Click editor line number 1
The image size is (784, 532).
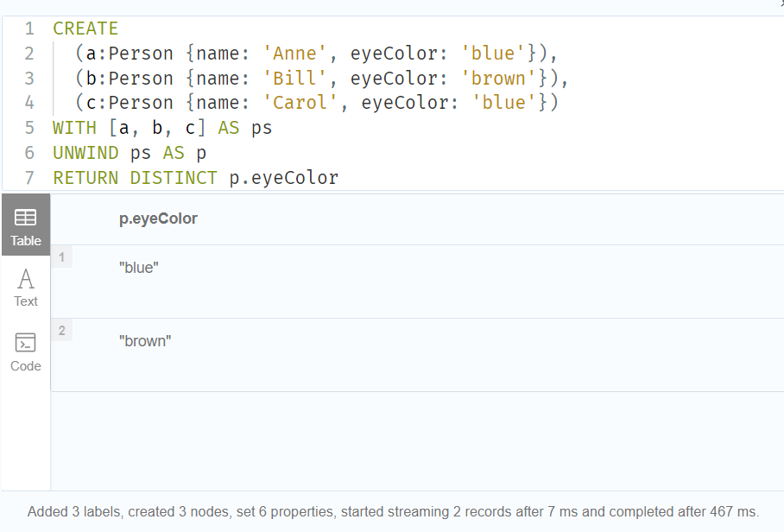tap(29, 28)
